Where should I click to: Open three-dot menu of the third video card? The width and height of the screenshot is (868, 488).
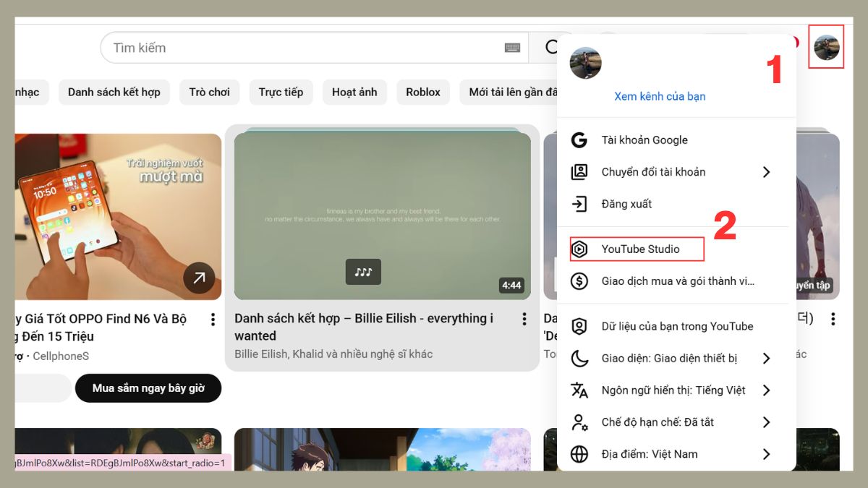pyautogui.click(x=833, y=319)
